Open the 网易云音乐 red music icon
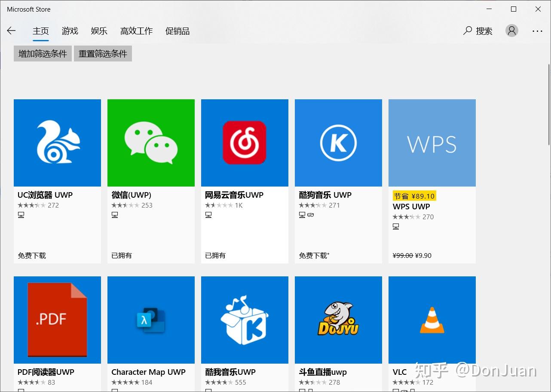 point(245,143)
